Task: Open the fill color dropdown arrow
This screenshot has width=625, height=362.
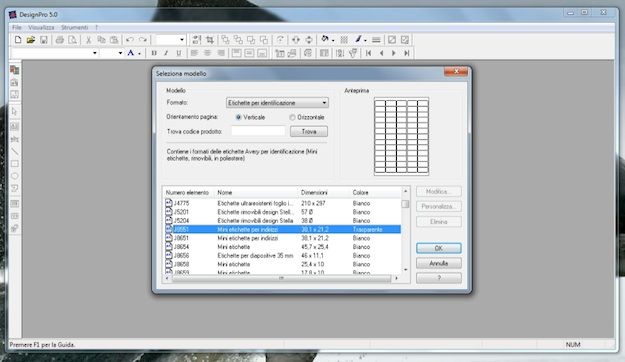Action: coord(333,40)
